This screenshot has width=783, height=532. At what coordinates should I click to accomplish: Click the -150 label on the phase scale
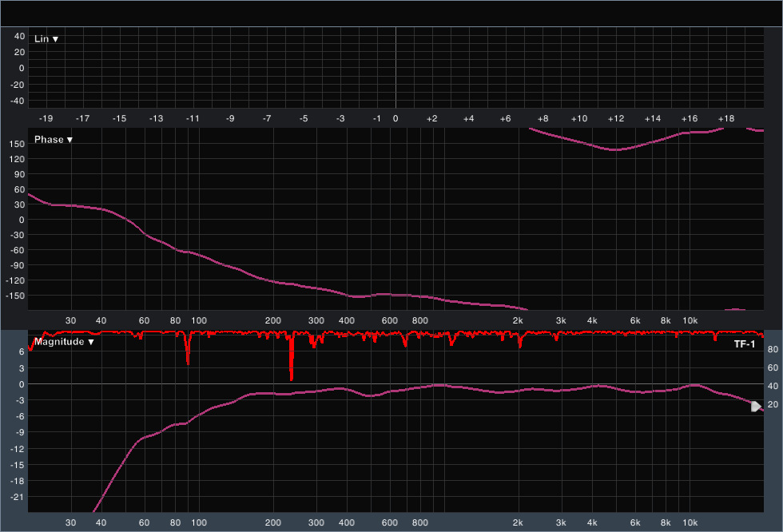pos(15,296)
